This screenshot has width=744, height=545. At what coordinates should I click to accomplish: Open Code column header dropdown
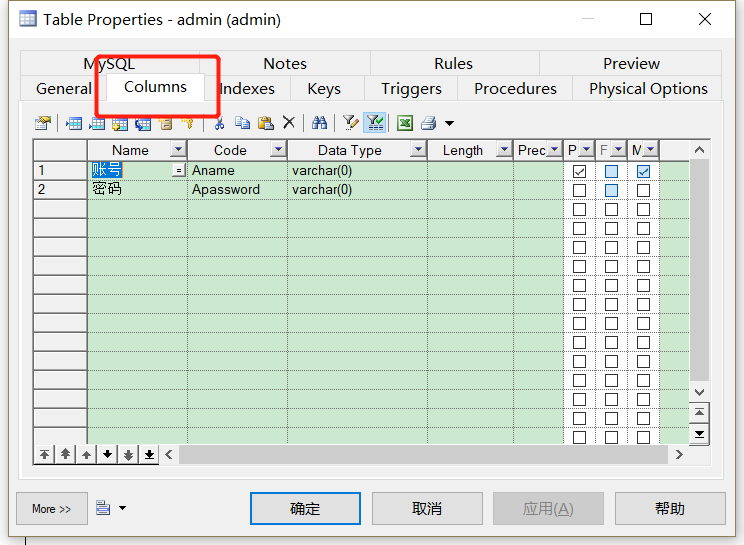[x=278, y=149]
